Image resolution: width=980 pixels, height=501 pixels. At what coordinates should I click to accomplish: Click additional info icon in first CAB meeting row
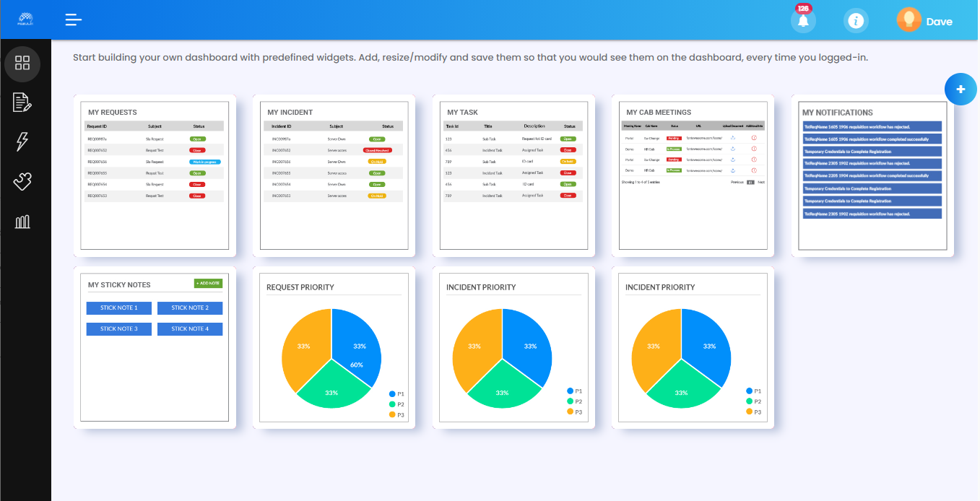pyautogui.click(x=754, y=137)
